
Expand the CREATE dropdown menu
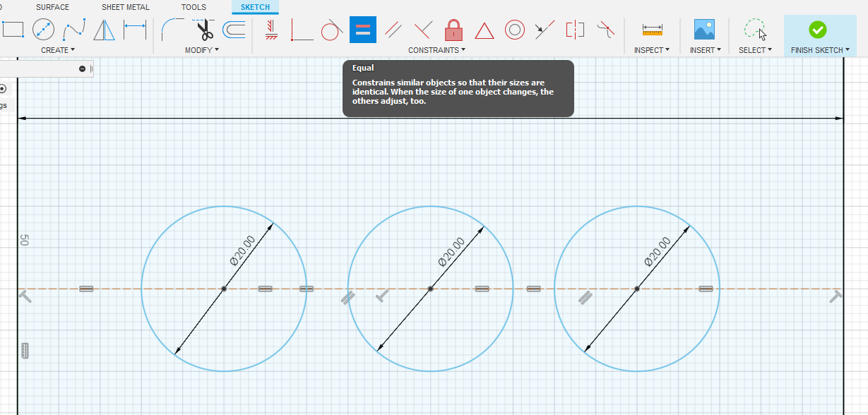58,50
